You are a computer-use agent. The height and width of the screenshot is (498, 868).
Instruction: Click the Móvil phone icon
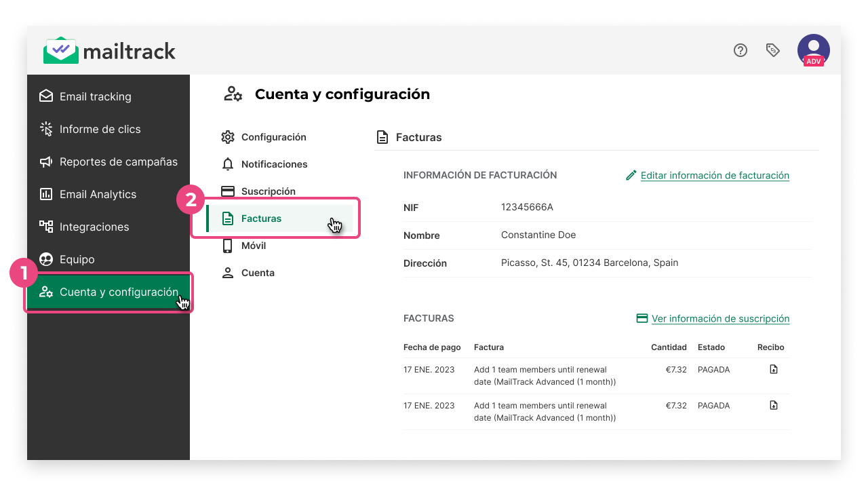(229, 246)
